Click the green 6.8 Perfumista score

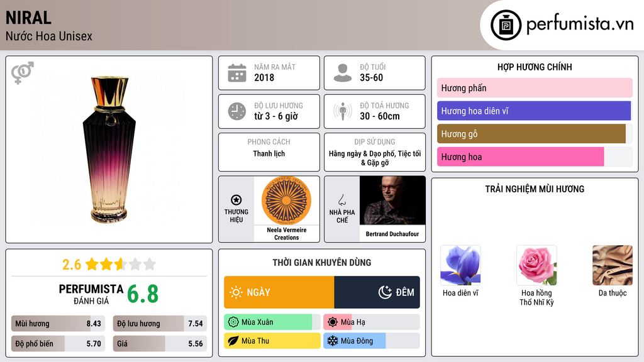(x=143, y=294)
